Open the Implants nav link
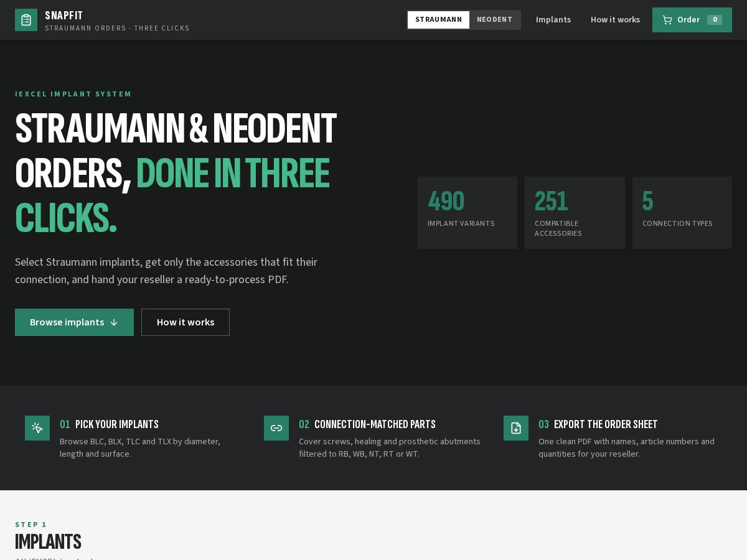 (553, 20)
